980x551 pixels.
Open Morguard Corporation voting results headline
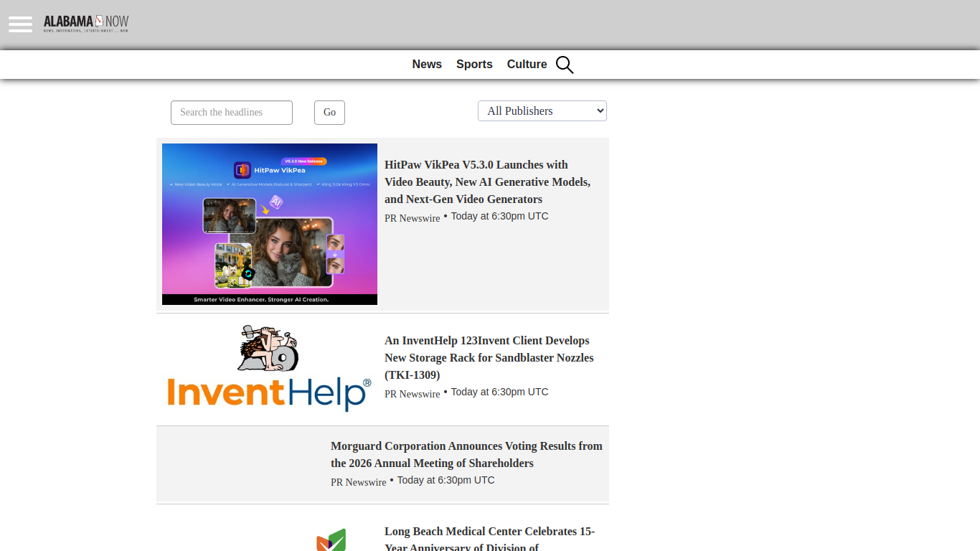[466, 455]
